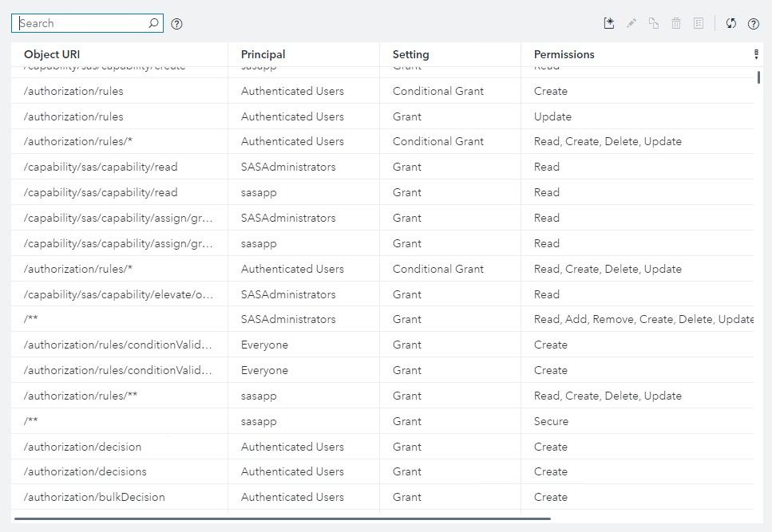Click the magnifier icon in the search box
The height and width of the screenshot is (532, 772).
click(x=152, y=23)
